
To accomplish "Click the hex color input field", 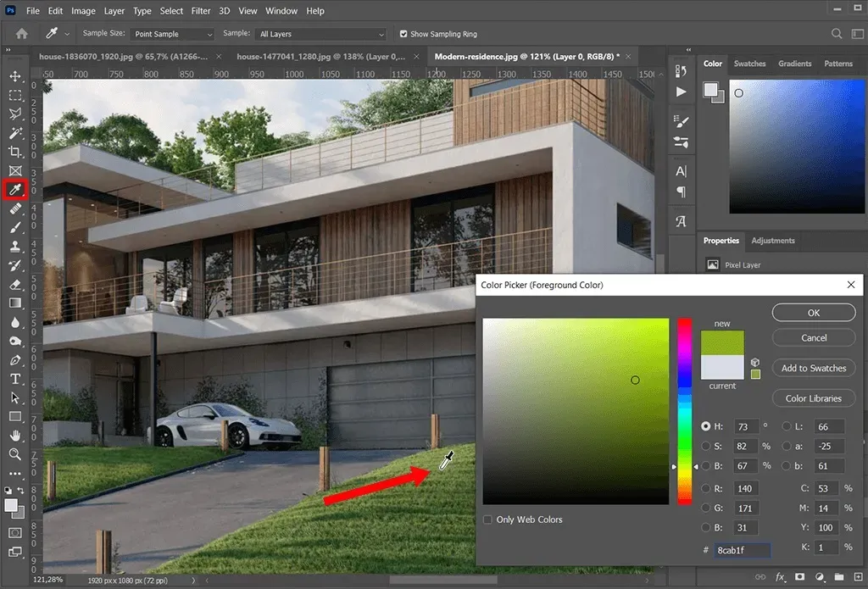I will click(x=742, y=550).
